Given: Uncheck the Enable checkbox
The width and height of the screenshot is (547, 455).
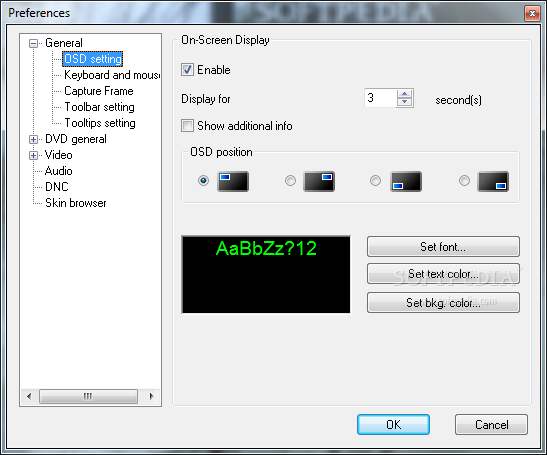Looking at the screenshot, I should tap(187, 69).
